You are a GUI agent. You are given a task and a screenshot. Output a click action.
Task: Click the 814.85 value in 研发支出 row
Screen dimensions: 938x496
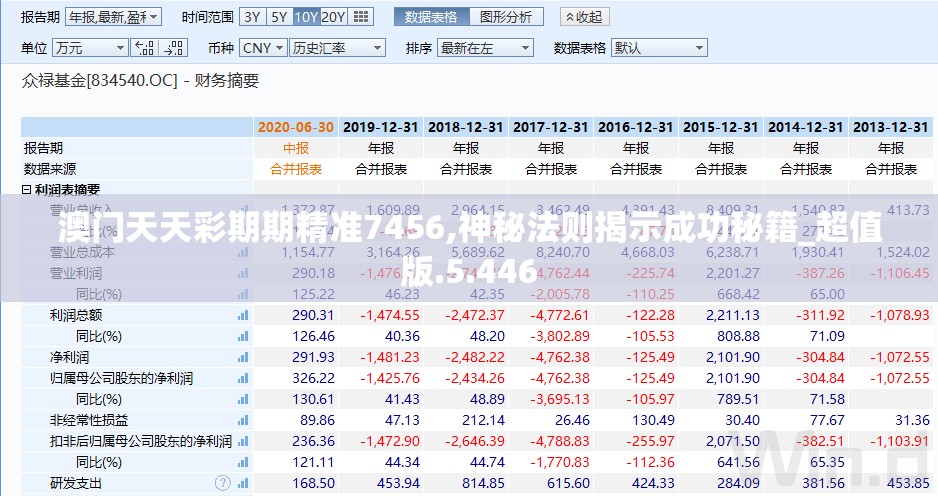(483, 483)
